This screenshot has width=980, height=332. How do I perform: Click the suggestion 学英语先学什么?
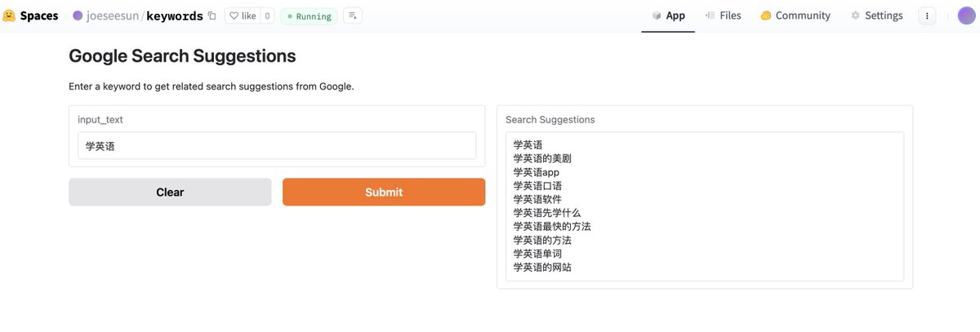546,213
